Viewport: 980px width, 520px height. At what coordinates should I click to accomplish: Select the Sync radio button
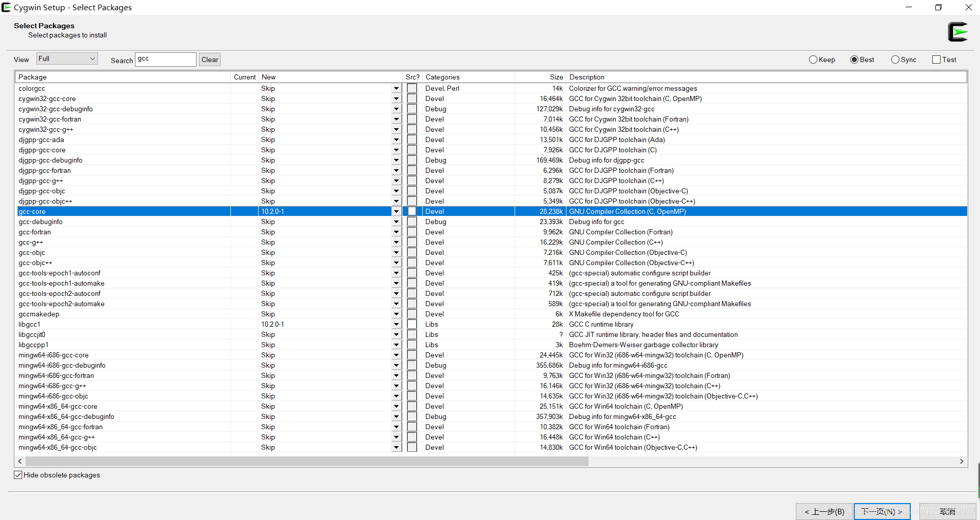pos(904,59)
